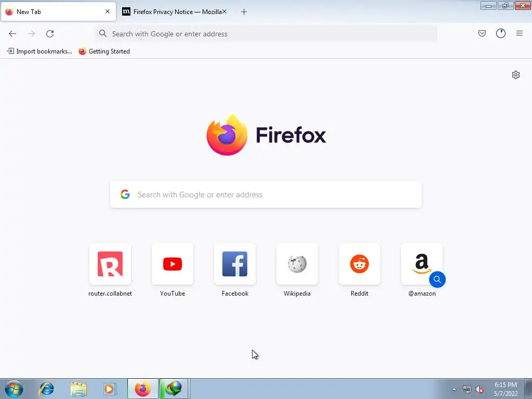Open a new tab with plus button
532x399 pixels.
click(x=244, y=12)
